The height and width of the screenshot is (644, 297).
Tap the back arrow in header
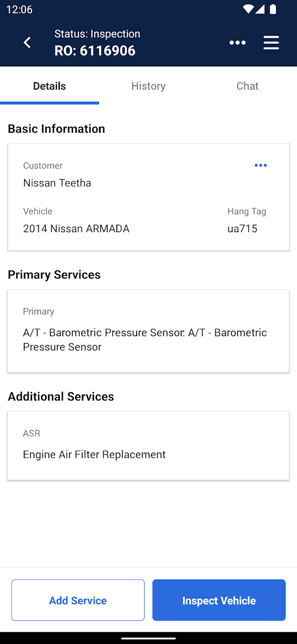pyautogui.click(x=27, y=43)
